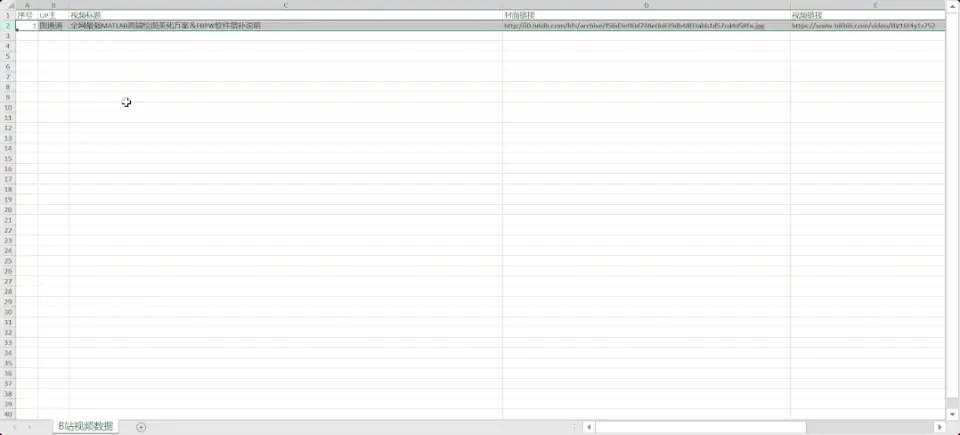960x435 pixels.
Task: Click horizontal scrollbar right arrow
Action: coord(939,427)
